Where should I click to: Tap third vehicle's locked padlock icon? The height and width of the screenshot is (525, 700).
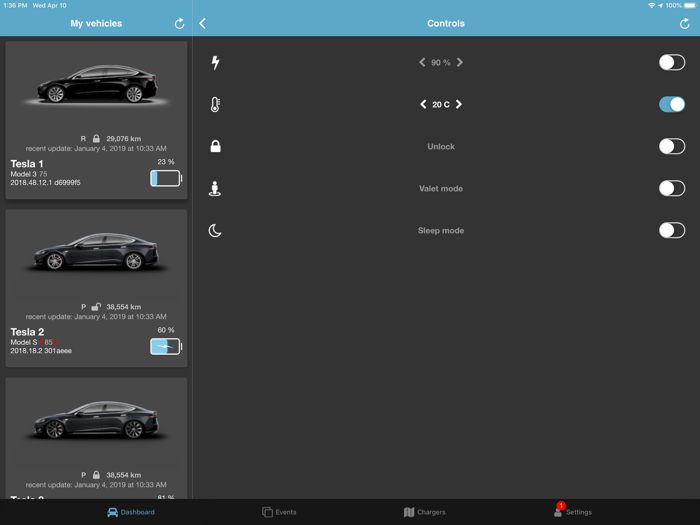point(96,475)
